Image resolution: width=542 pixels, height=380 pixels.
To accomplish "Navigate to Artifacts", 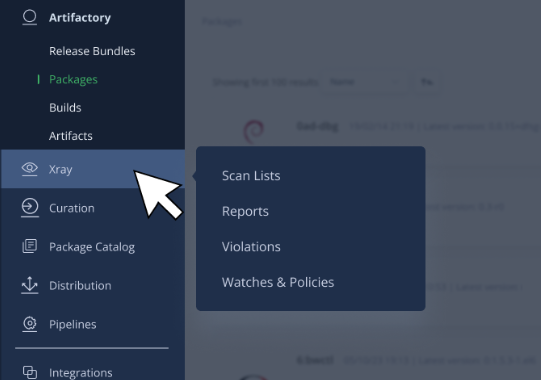I will click(x=71, y=136).
